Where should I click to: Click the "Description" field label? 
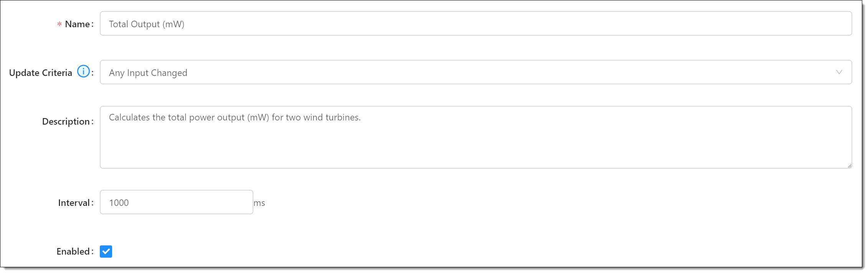pos(66,122)
